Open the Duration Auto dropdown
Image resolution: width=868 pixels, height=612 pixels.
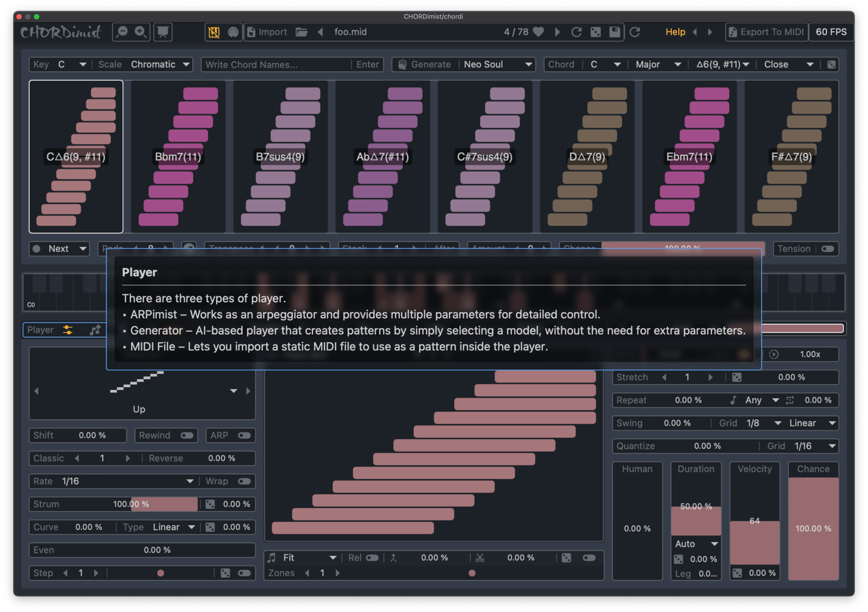[696, 544]
